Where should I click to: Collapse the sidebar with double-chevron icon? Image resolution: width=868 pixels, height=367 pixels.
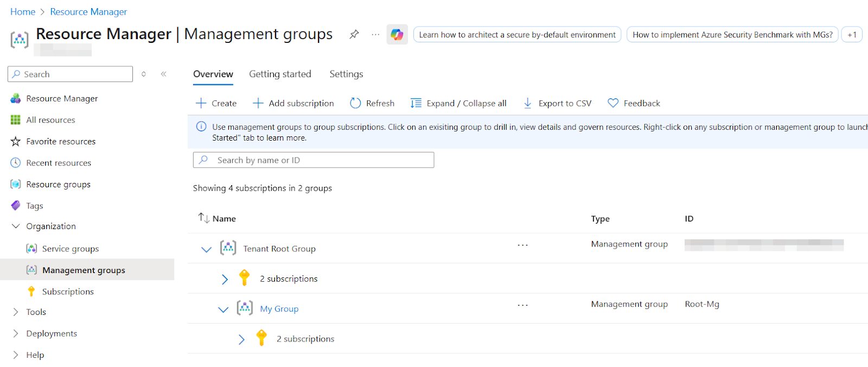tap(163, 74)
